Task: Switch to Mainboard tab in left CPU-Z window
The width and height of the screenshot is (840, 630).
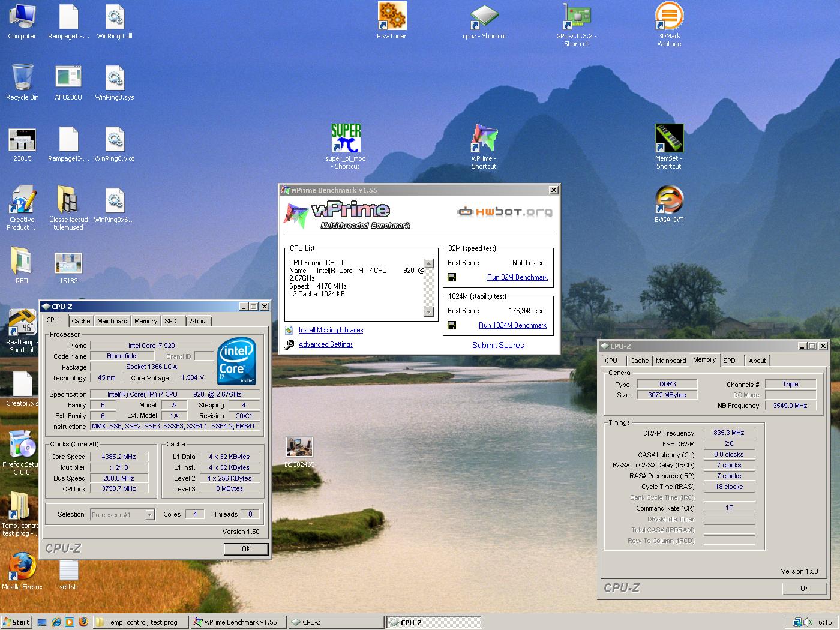Action: (112, 321)
